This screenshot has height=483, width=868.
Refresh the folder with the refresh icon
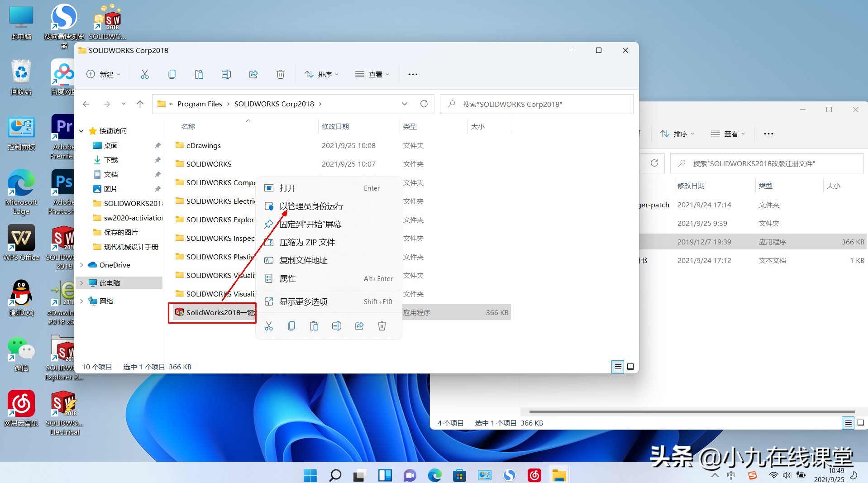coord(424,104)
